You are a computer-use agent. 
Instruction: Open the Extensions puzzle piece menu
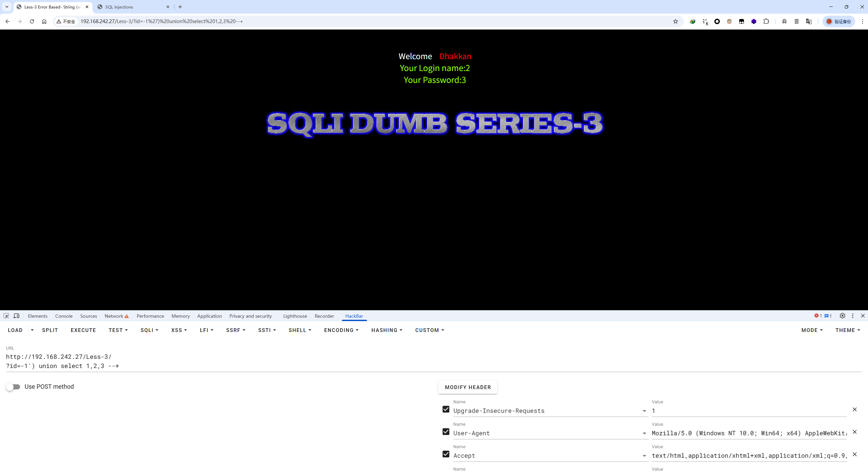tap(766, 21)
